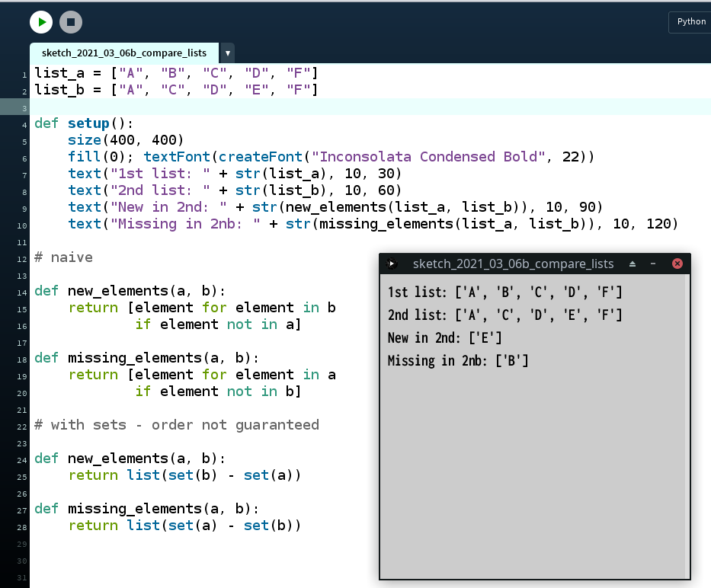The height and width of the screenshot is (588, 711).
Task: Click line number 3 in the gutter
Action: click(x=24, y=107)
